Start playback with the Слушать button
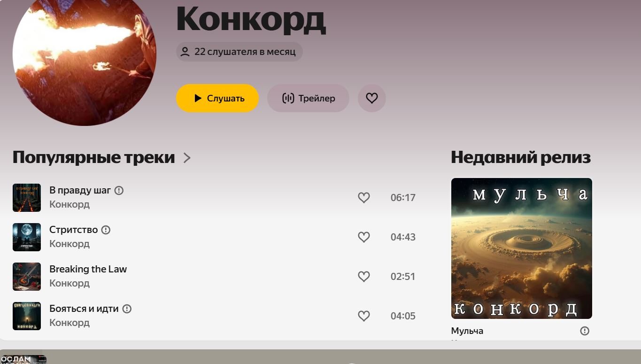641x364 pixels. point(217,98)
